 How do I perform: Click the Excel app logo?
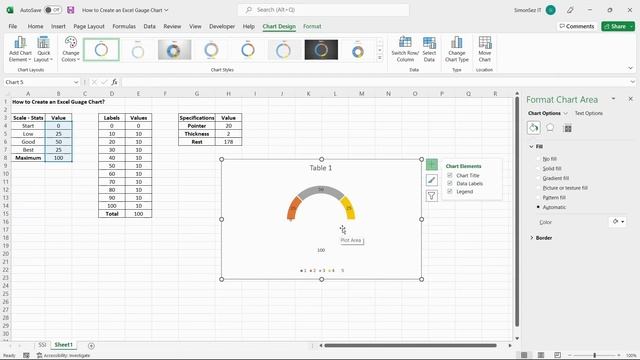tap(10, 10)
